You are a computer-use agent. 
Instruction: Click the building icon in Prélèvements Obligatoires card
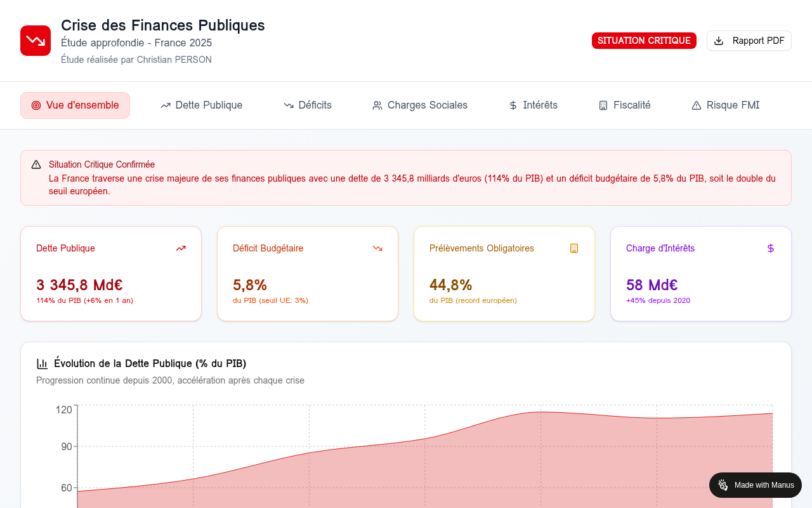574,248
